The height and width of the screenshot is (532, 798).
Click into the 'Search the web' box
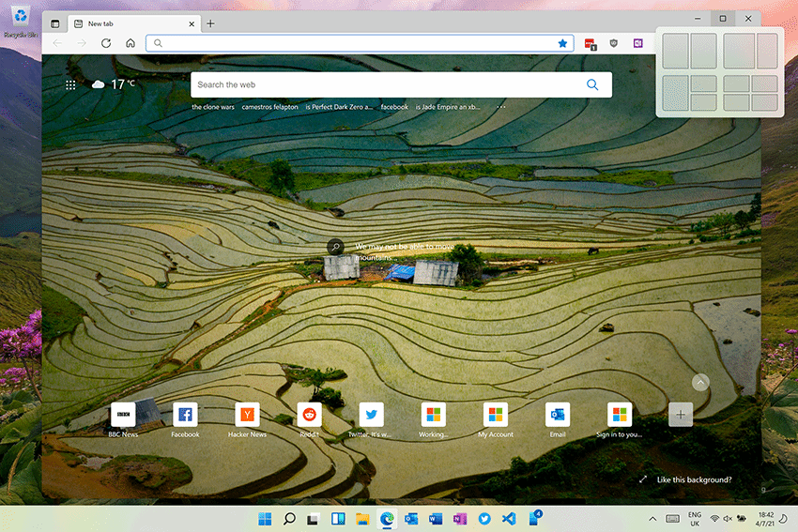[385, 84]
